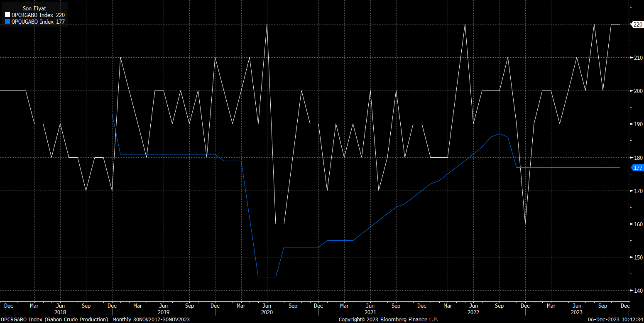Click the 2018 year label on the time axis
Screen dimensions: 644x323
(60, 312)
